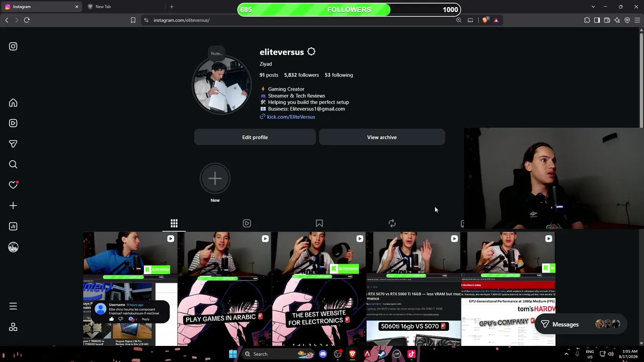
Task: Open the Search magnifier in sidebar
Action: tap(13, 164)
